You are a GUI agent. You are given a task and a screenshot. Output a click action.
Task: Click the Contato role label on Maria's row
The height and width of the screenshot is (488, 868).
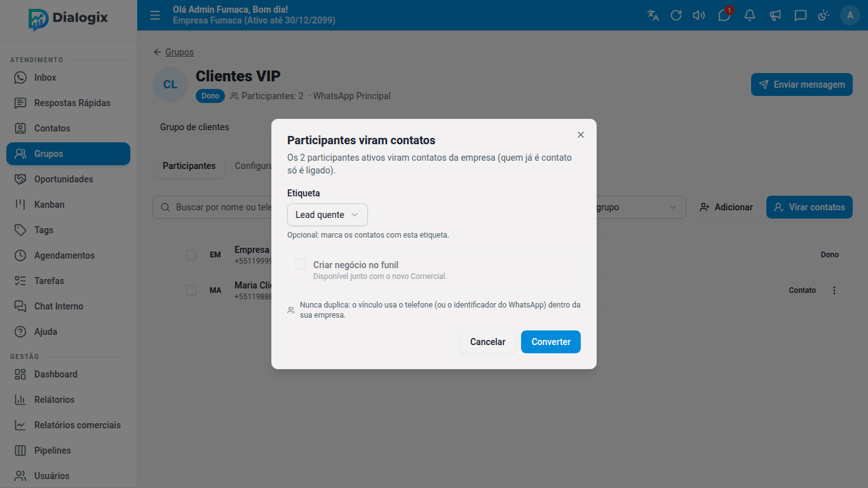coord(803,290)
